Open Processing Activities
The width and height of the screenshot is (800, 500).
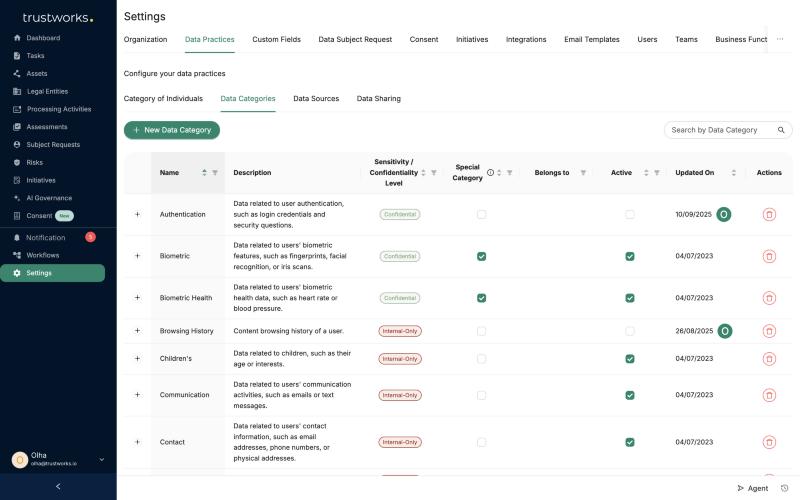(59, 109)
